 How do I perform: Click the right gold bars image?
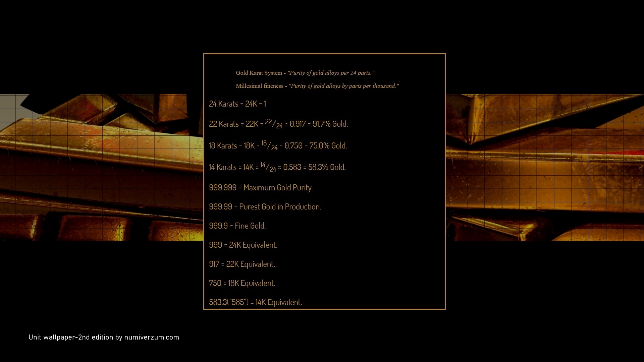(545, 168)
